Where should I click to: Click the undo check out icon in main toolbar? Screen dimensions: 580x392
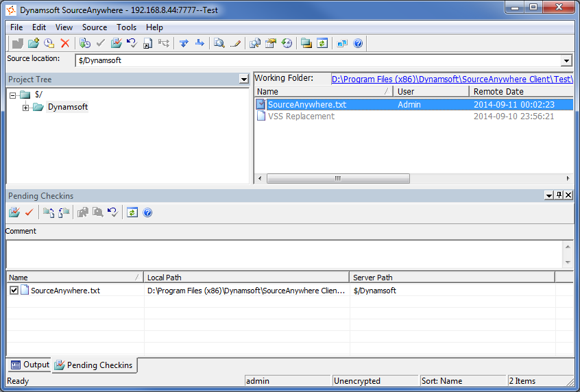[x=132, y=43]
